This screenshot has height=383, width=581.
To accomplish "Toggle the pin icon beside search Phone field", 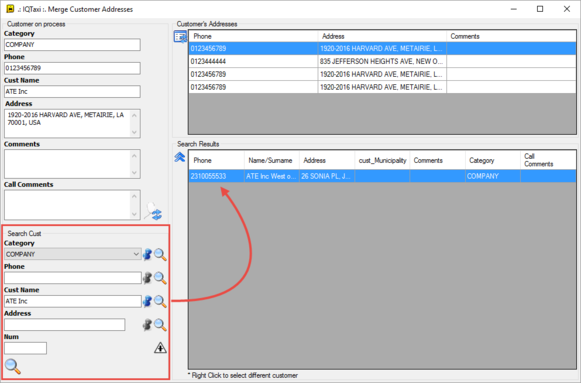I will pos(147,278).
